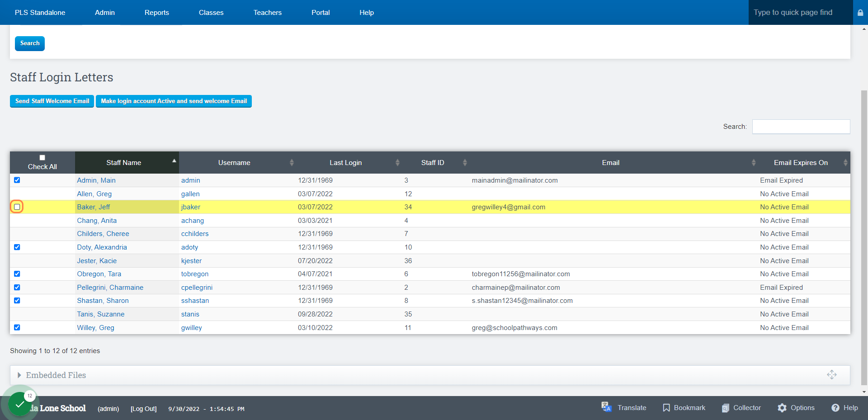868x420 pixels.
Task: Click the lock icon in top bar
Action: pos(860,13)
